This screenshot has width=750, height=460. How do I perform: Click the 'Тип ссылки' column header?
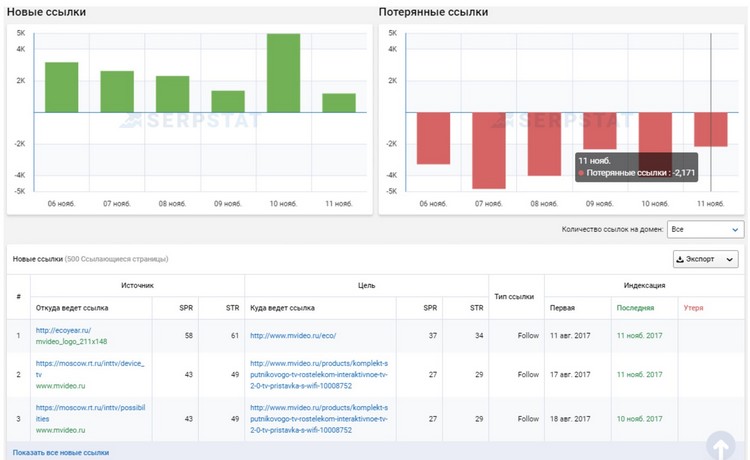click(x=516, y=297)
